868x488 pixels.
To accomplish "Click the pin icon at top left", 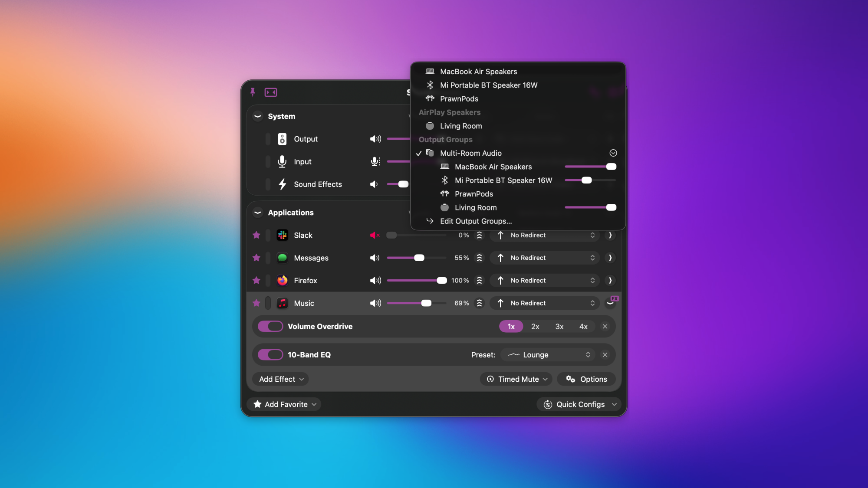I will 253,92.
